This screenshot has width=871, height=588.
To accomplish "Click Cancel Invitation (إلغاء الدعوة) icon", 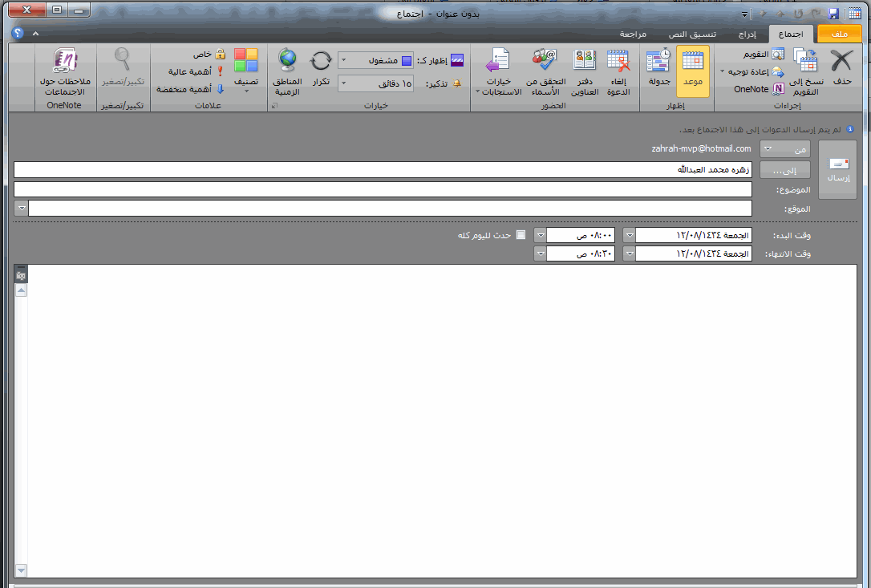I will pyautogui.click(x=618, y=60).
